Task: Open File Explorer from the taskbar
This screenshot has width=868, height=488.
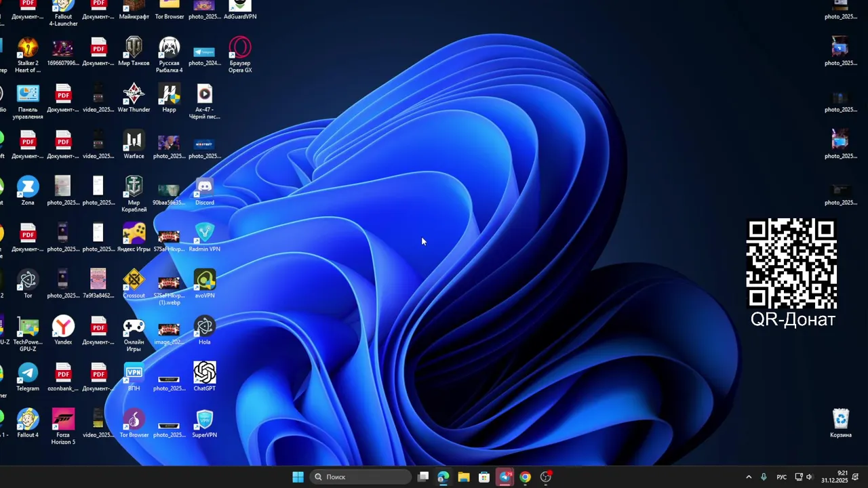Action: click(464, 477)
